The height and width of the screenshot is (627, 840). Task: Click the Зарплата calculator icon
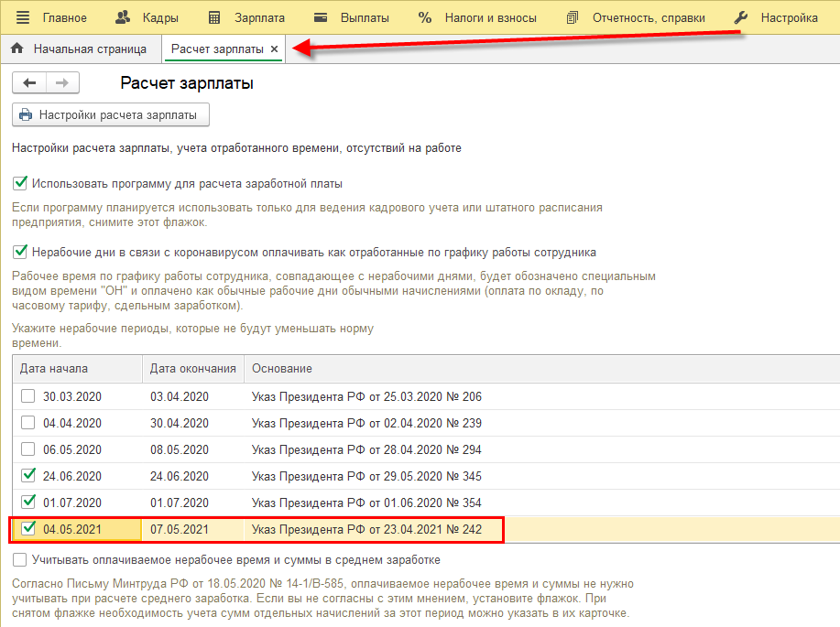click(x=214, y=17)
